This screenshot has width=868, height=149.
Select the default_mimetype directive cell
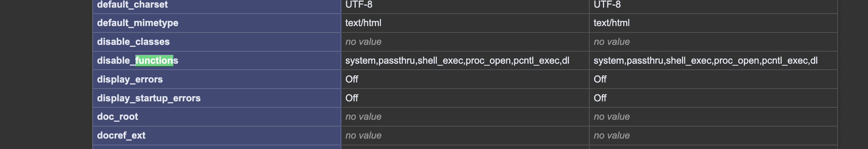pyautogui.click(x=217, y=23)
